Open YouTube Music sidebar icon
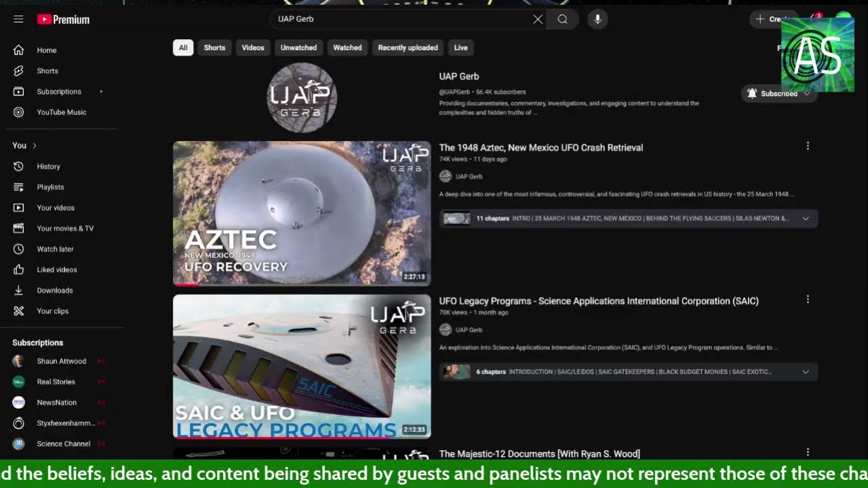This screenshot has width=868, height=488. click(19, 112)
